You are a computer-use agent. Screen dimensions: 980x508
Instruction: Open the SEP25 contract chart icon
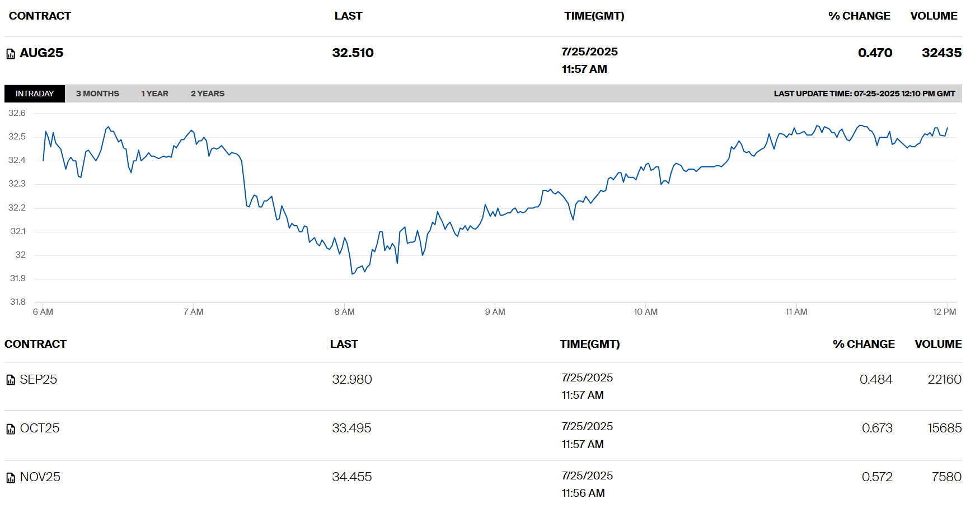[11, 380]
